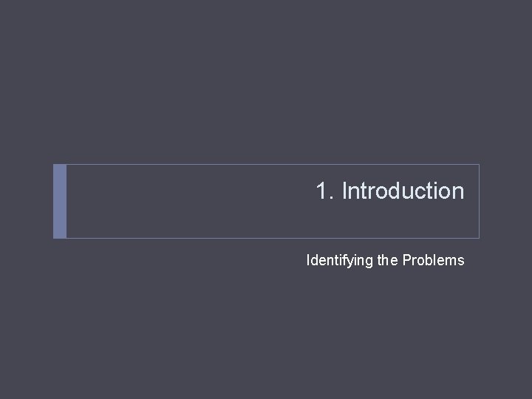The image size is (532, 399).
Task: Select the "Identifying the Problems" subtitle
Action: click(385, 260)
